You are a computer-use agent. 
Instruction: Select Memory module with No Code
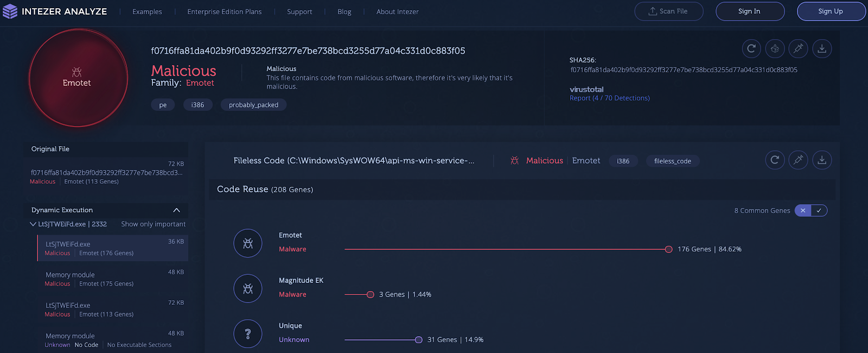tap(113, 340)
